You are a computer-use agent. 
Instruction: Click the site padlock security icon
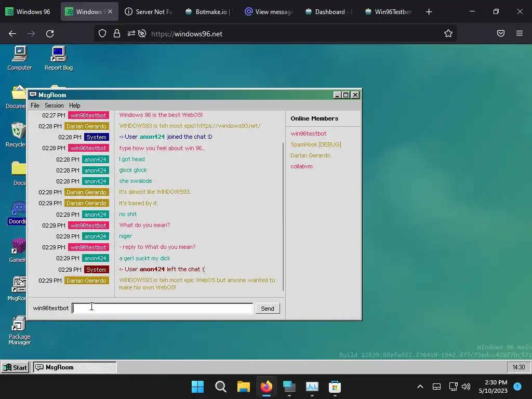[117, 34]
